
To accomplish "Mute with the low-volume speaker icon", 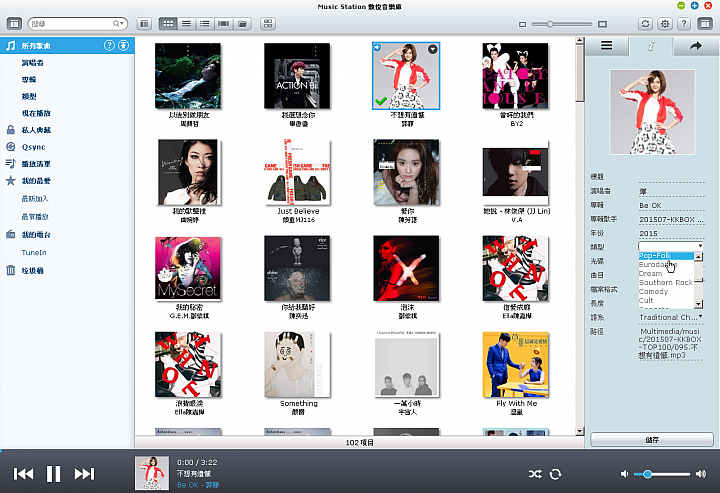I will pos(624,474).
